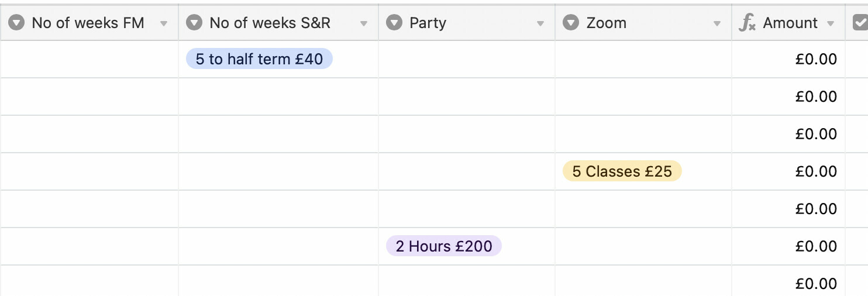Click single-select icon of No of weeks S&R

(194, 23)
